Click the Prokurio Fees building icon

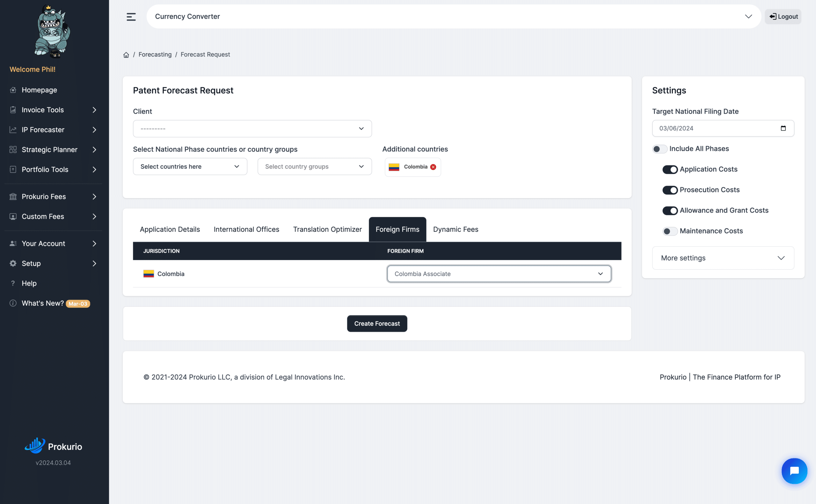click(13, 197)
